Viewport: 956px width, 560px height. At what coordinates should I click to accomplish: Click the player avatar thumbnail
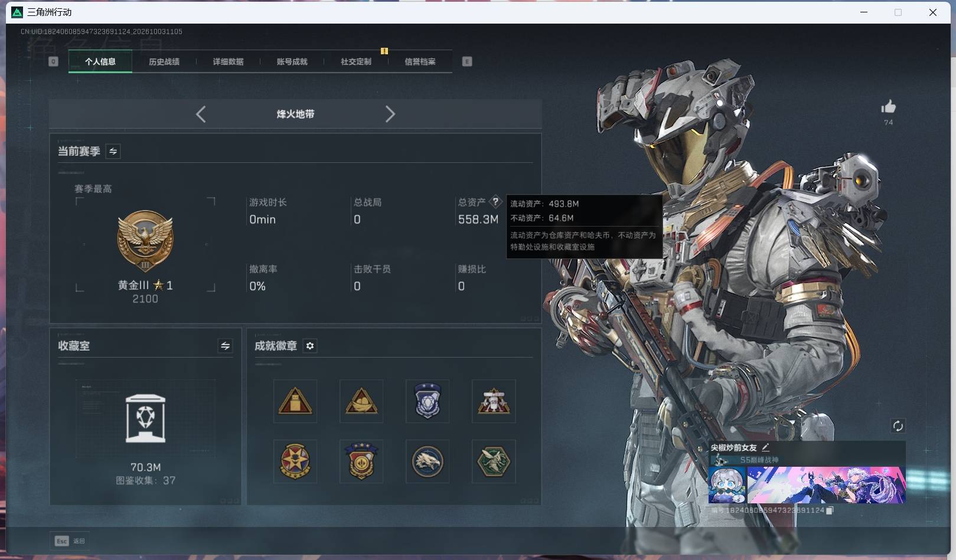727,485
